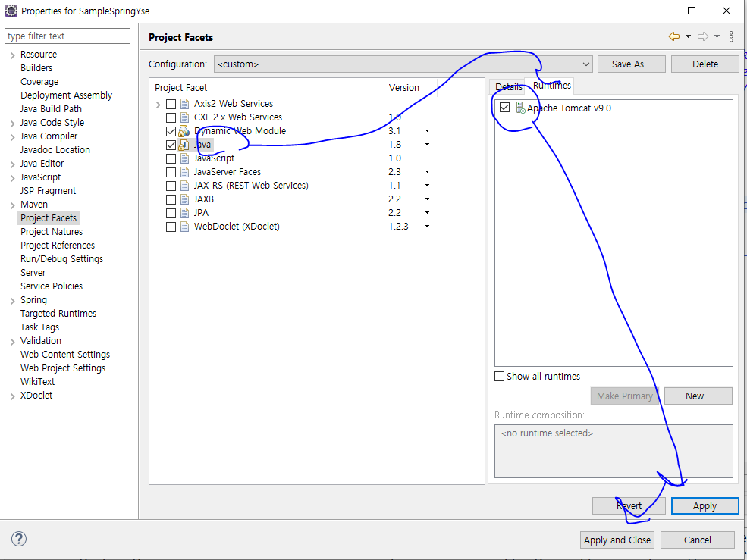The height and width of the screenshot is (560, 747).
Task: Click the Apache Tomcat server icon
Action: click(x=521, y=108)
